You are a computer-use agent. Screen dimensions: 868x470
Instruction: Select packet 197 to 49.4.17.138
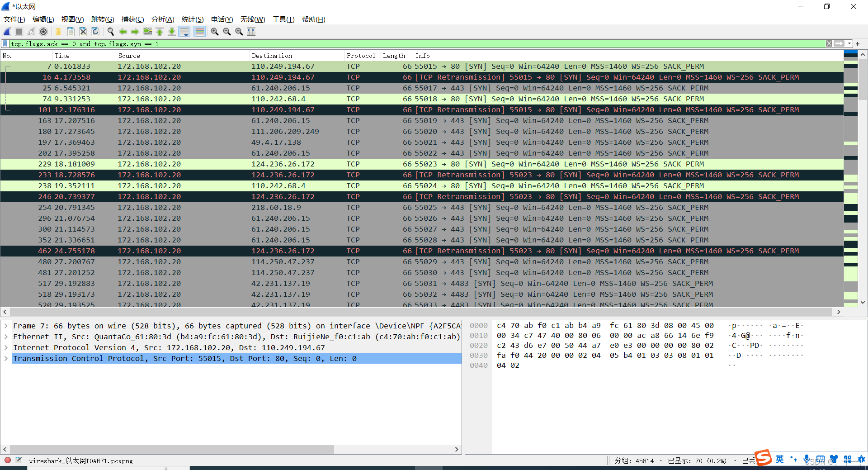422,142
